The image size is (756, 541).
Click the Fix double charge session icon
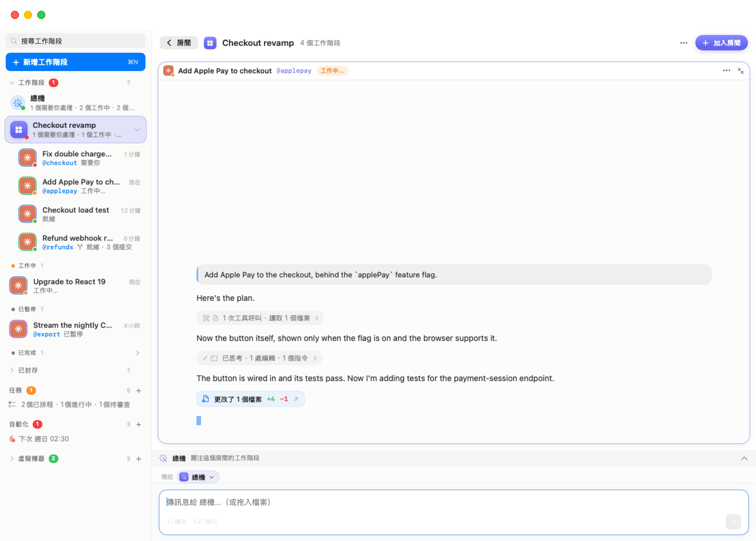click(x=27, y=158)
